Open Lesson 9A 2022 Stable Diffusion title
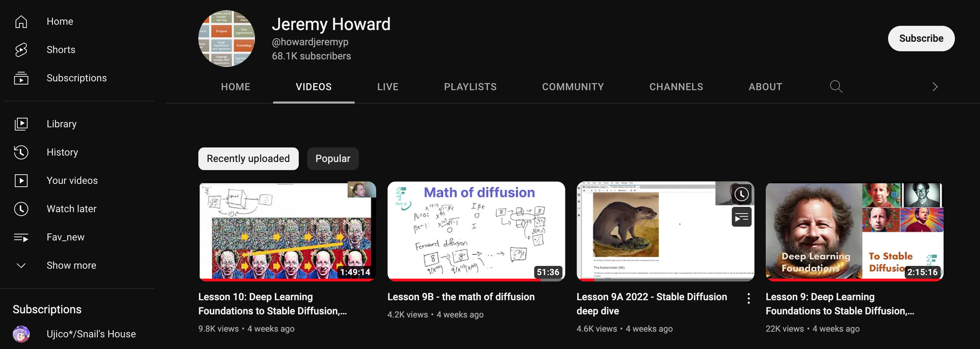Viewport: 980px width, 349px height. click(x=652, y=304)
